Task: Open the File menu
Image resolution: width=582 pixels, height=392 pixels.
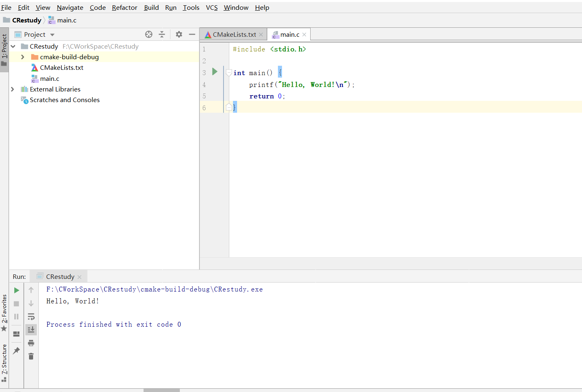Action: (6, 7)
